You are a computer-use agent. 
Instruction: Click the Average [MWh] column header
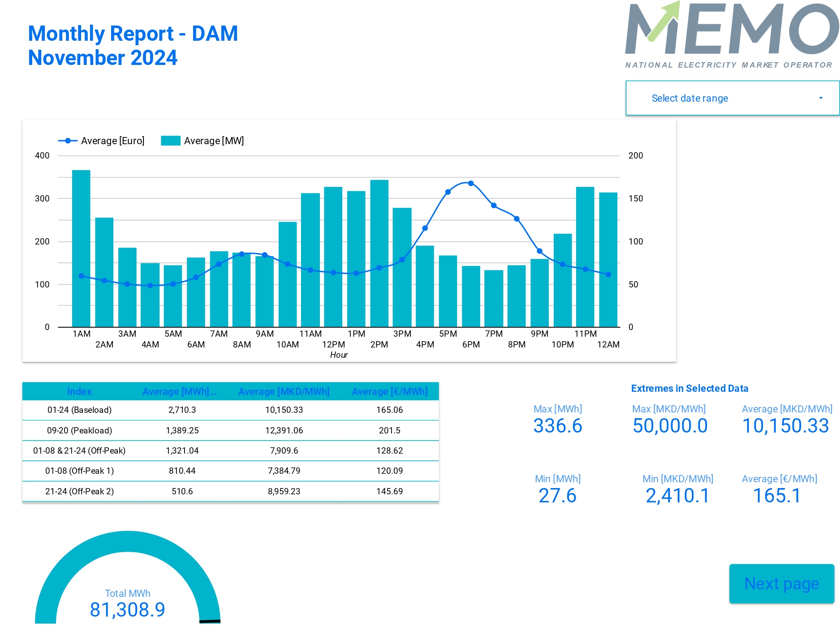[179, 391]
